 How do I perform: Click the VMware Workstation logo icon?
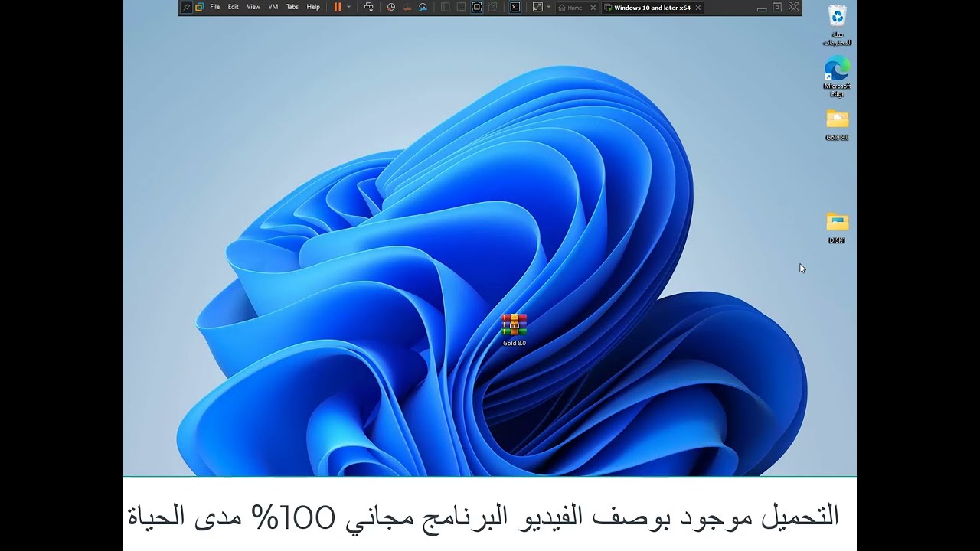pos(199,7)
